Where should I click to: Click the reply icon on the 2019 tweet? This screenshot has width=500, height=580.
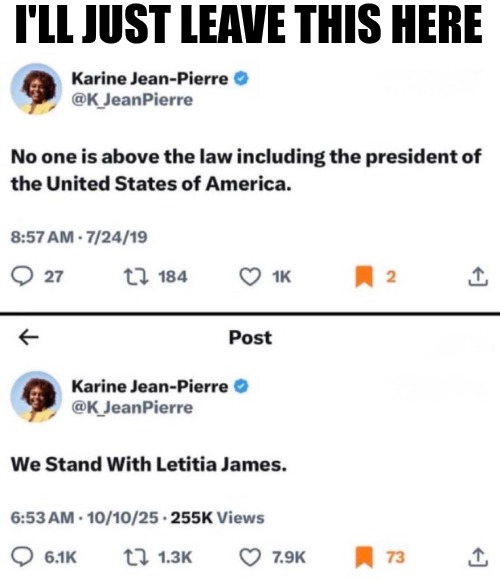(22, 277)
